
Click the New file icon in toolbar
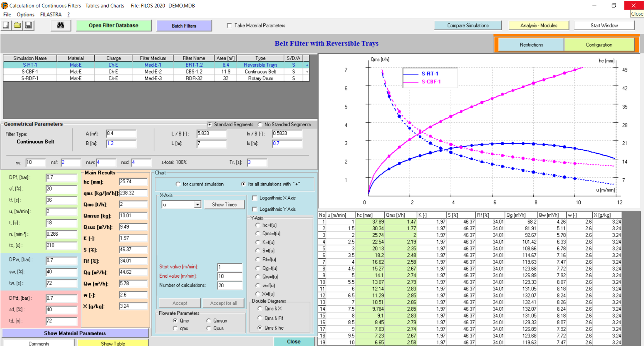pyautogui.click(x=6, y=25)
